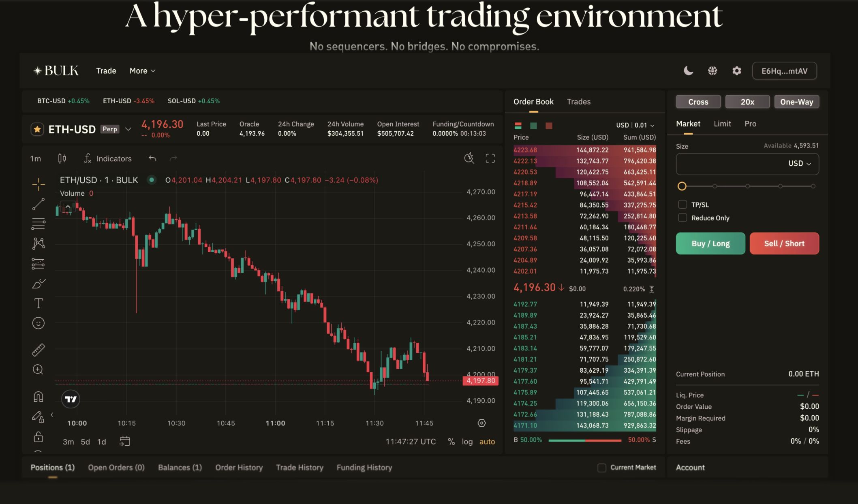Select the trend line drawing tool
Screen dimensions: 858x504
38,205
